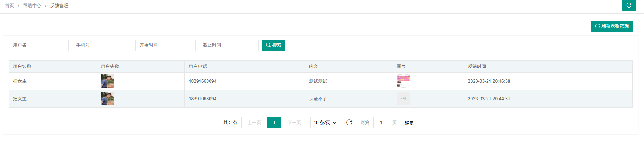Open the 开始时间 date picker field
The height and width of the screenshot is (152, 644).
coord(165,45)
